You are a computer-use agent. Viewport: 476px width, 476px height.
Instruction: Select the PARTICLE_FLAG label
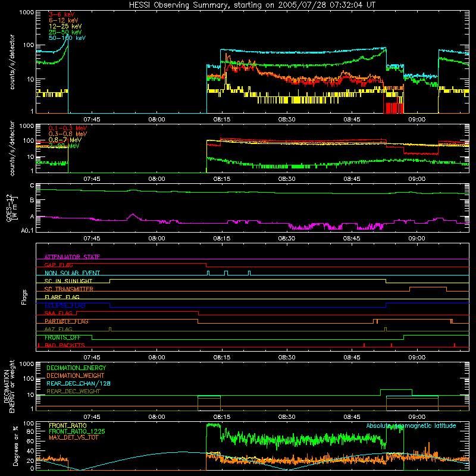pyautogui.click(x=67, y=321)
